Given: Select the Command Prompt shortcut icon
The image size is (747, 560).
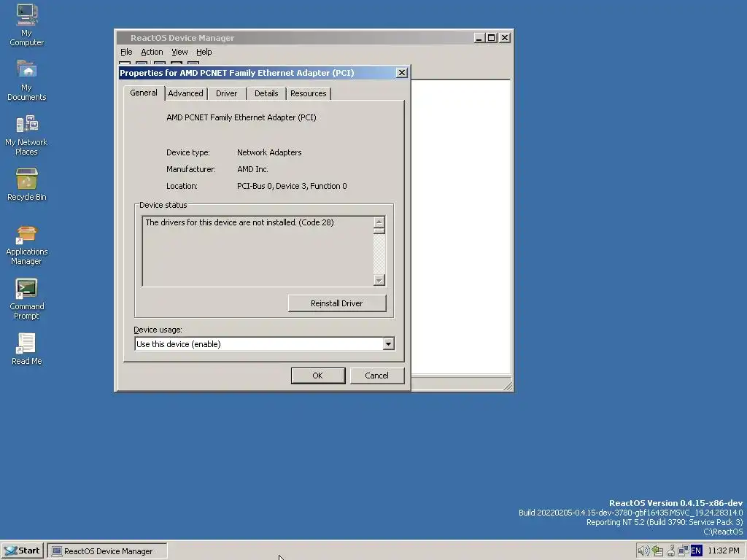Looking at the screenshot, I should point(27,299).
